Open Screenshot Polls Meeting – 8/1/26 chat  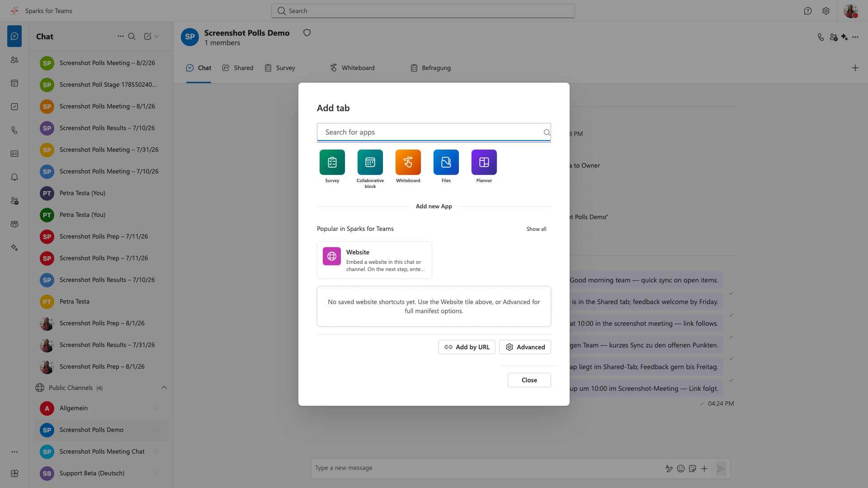[101, 106]
